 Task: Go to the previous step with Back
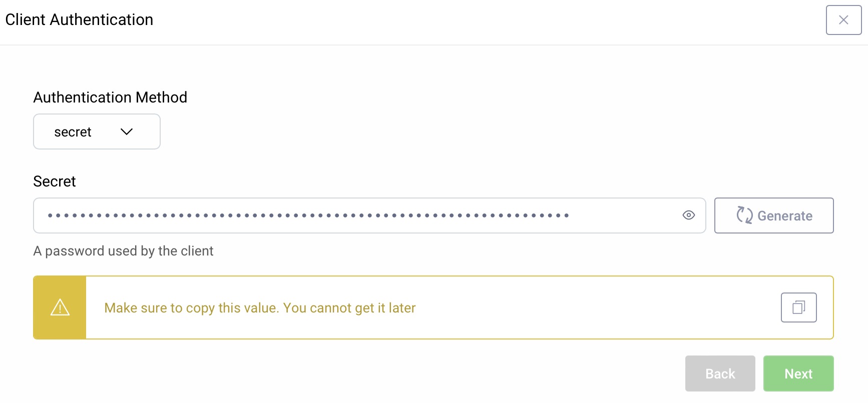[x=720, y=373]
